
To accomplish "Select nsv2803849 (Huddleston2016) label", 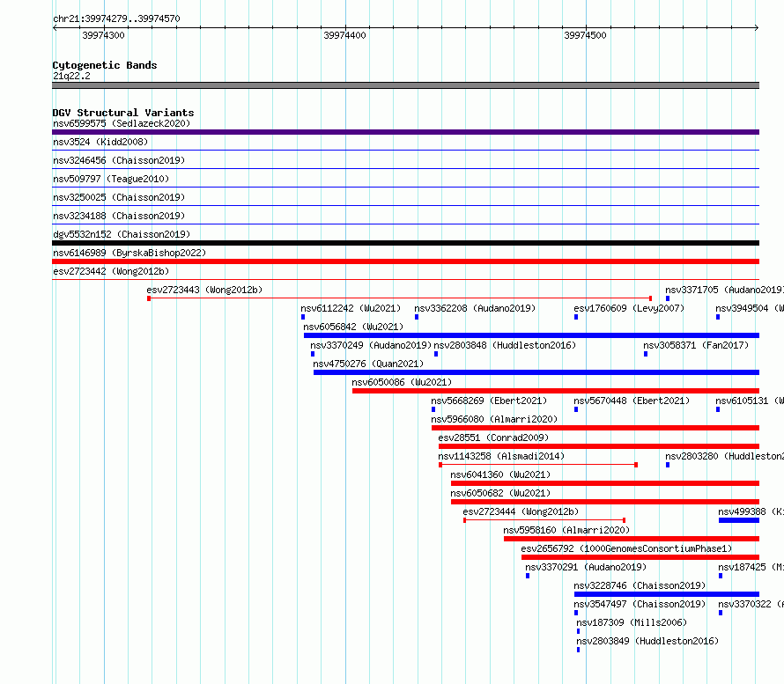I will click(647, 641).
